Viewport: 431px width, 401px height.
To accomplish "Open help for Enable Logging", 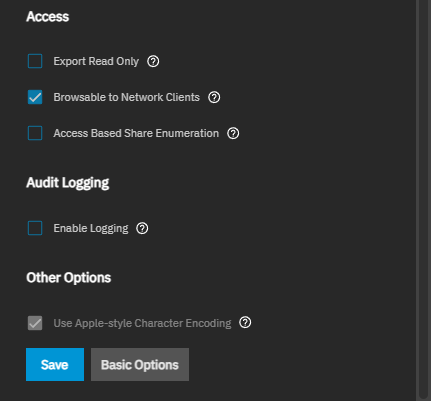I will (142, 228).
